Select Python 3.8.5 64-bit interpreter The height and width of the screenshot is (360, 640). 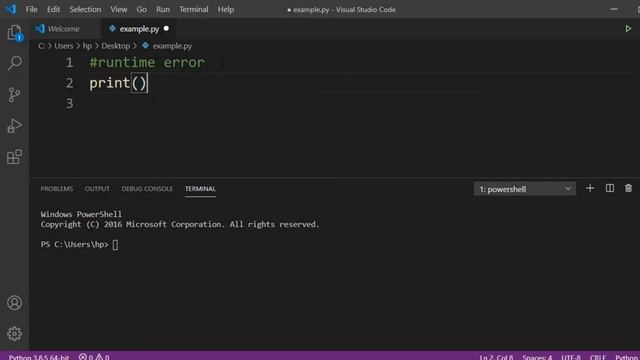pos(39,357)
